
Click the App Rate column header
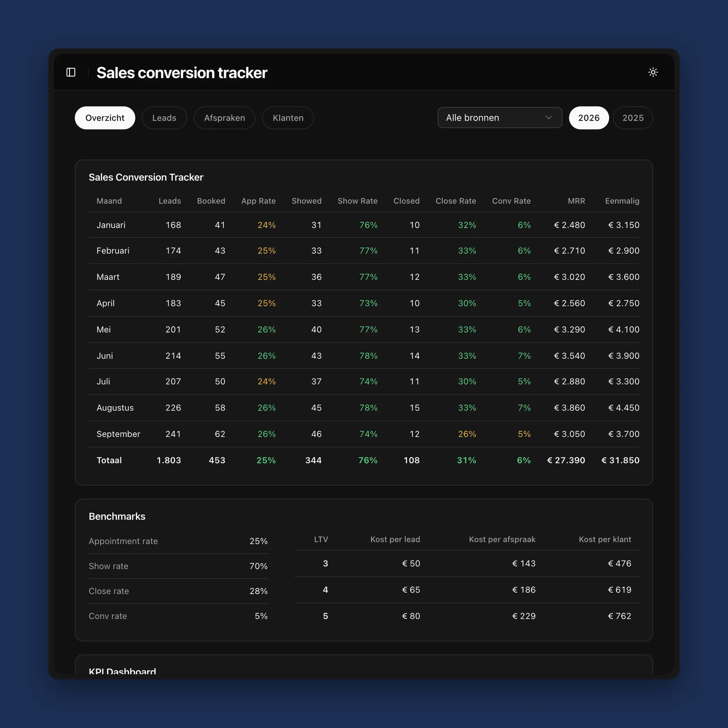click(x=258, y=201)
